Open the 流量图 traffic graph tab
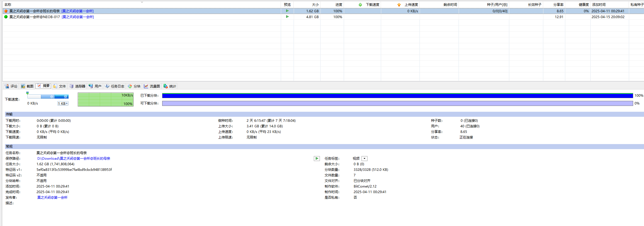 click(x=152, y=86)
